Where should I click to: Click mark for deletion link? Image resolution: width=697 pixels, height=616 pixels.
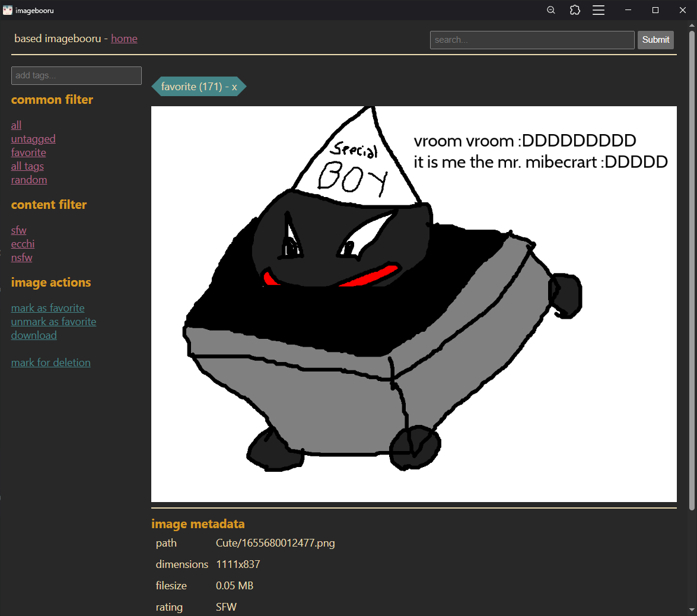click(50, 363)
